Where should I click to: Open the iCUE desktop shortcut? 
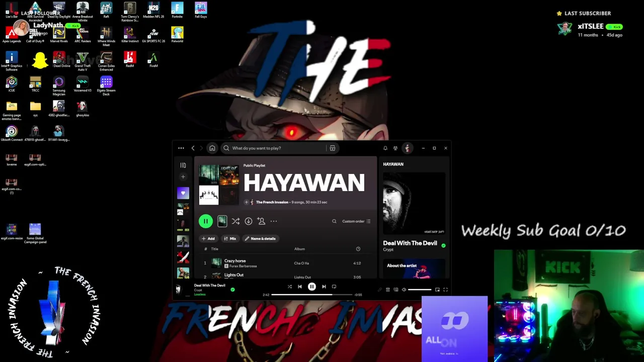point(12,84)
